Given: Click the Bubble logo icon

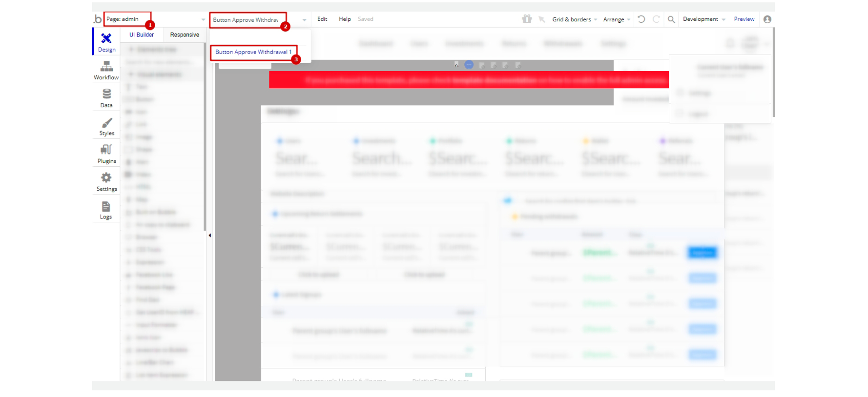Looking at the screenshot, I should 97,19.
